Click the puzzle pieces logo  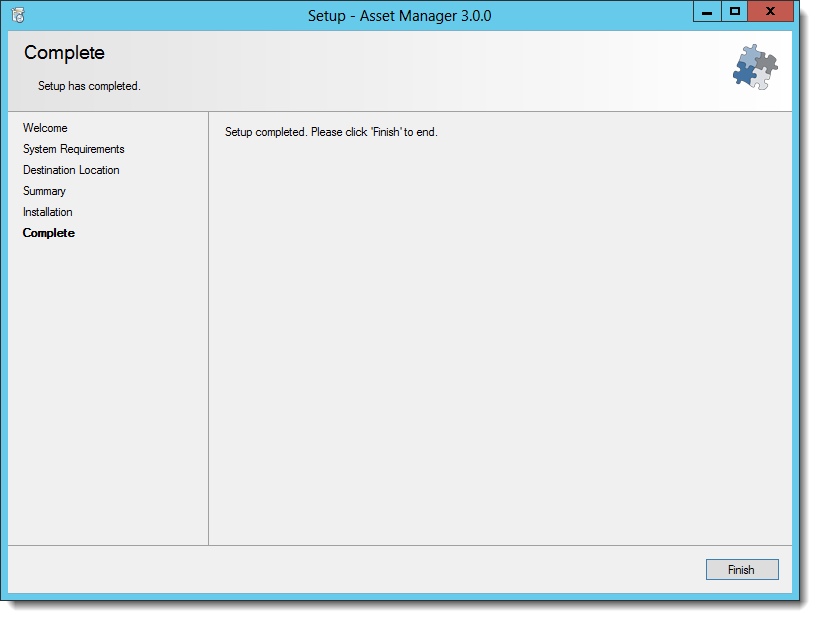click(x=755, y=67)
